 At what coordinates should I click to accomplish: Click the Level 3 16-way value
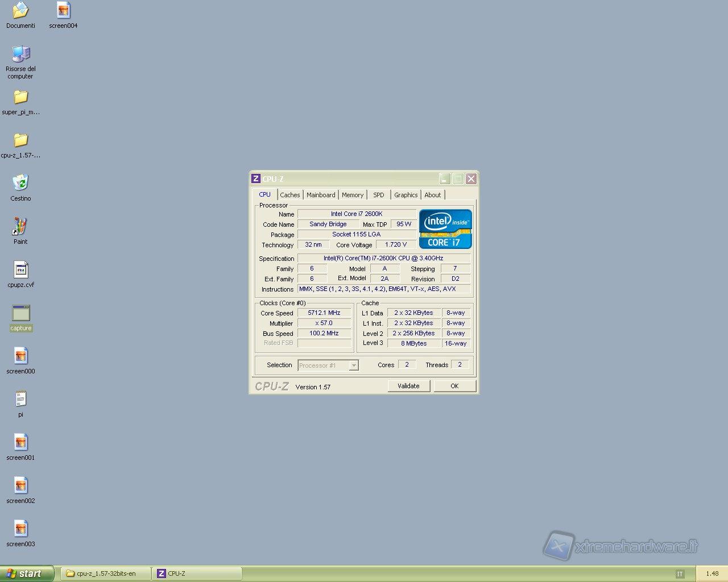[x=456, y=343]
